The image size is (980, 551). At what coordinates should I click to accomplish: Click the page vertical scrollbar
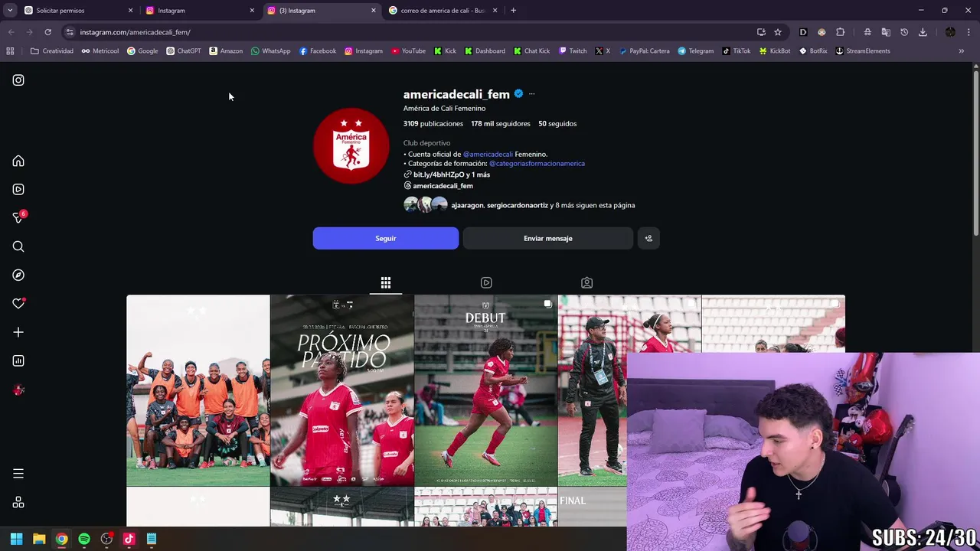pos(975,153)
